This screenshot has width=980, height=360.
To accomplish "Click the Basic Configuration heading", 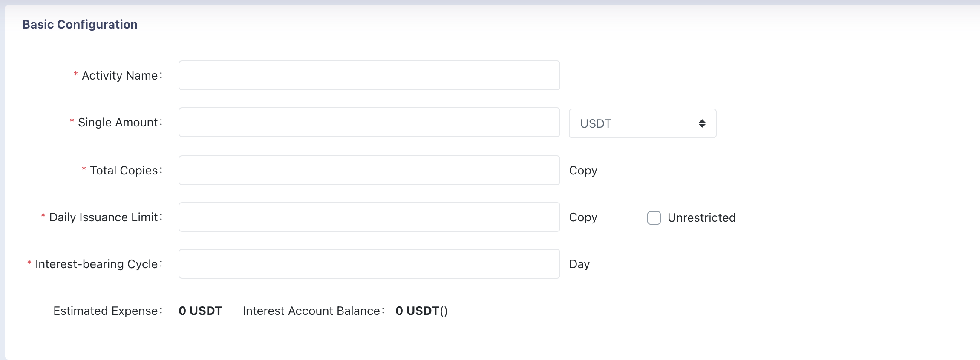I will click(x=80, y=24).
